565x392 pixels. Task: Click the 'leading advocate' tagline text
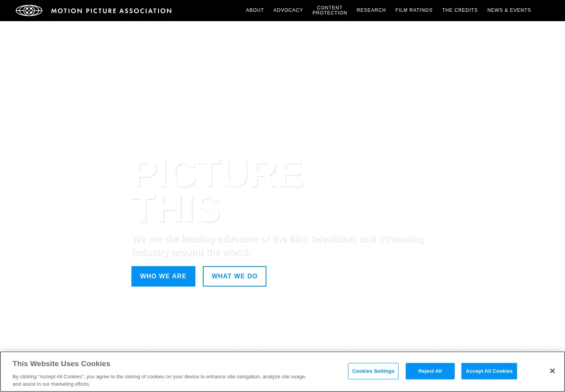(x=278, y=245)
